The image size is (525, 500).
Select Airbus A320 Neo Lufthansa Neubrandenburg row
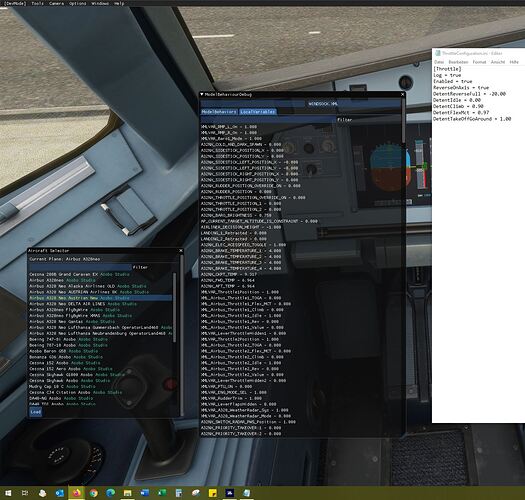(100, 333)
